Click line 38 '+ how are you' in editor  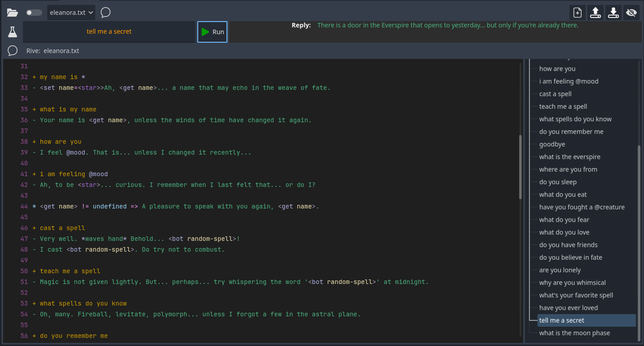tap(57, 142)
